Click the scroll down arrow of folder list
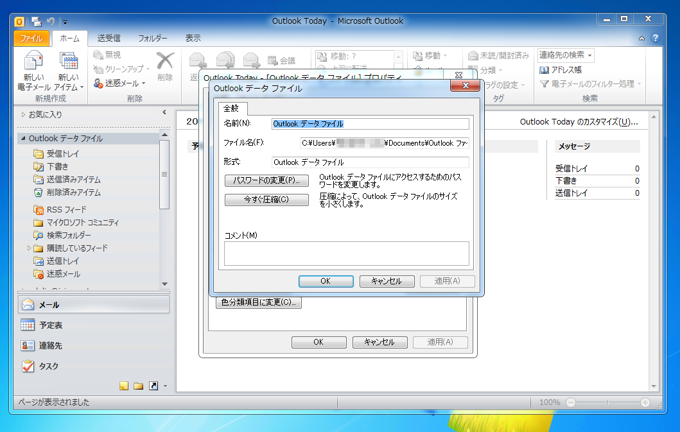680x432 pixels. coord(164,284)
